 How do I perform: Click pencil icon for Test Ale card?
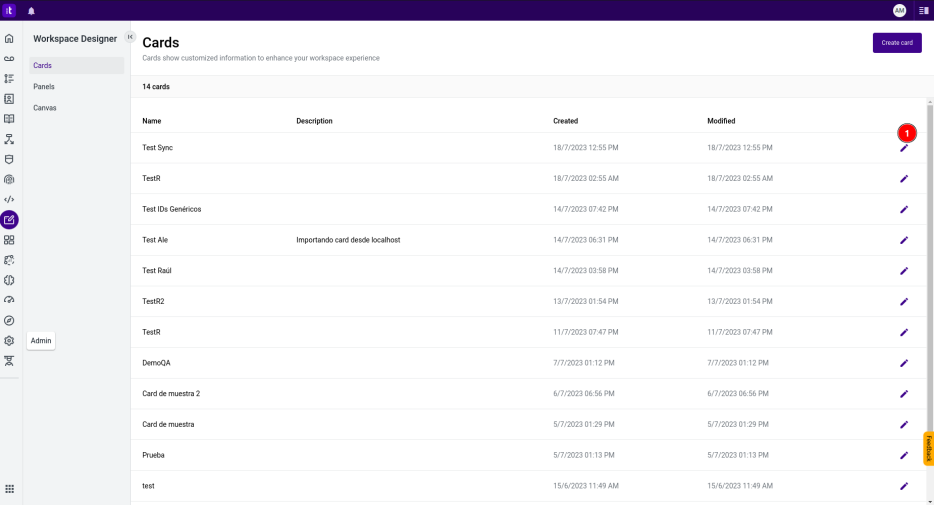coord(904,240)
